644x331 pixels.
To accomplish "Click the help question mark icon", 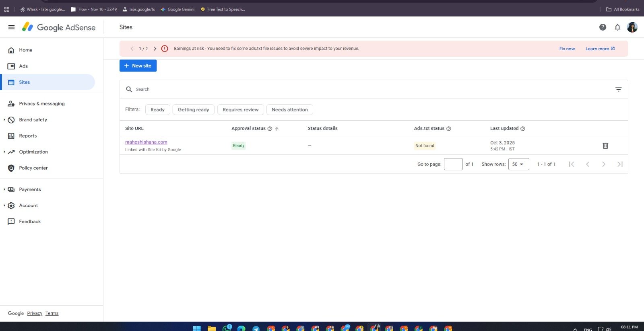I will pyautogui.click(x=603, y=27).
